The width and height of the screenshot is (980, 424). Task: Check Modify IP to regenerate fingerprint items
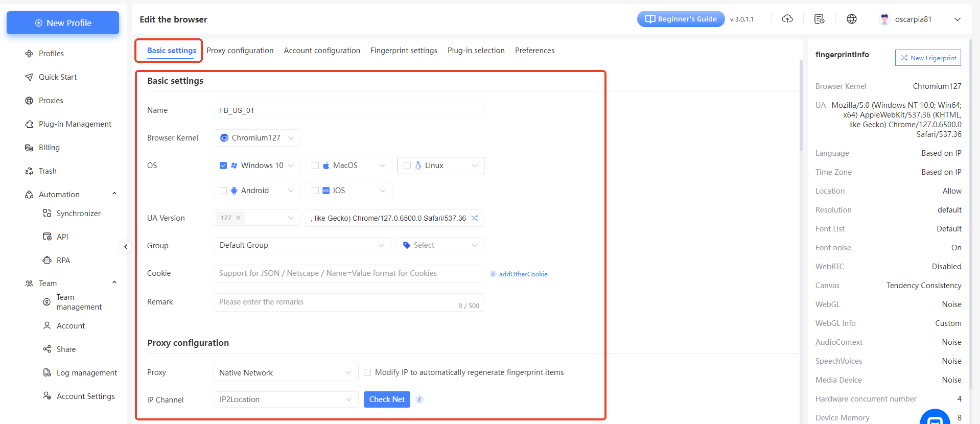367,372
